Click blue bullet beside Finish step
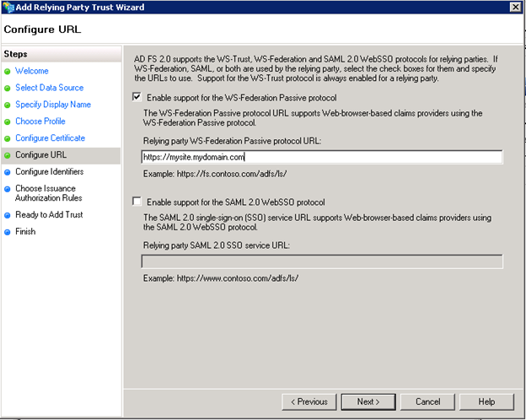 tap(8, 232)
